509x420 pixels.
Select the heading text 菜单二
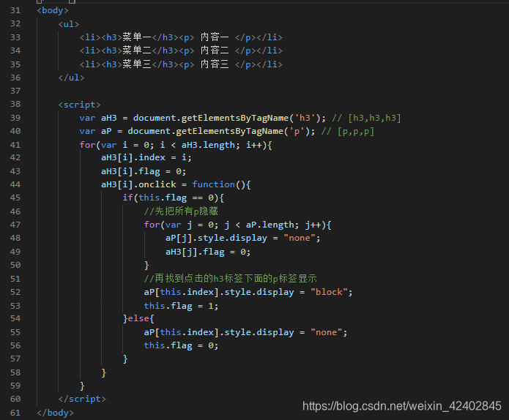[137, 50]
